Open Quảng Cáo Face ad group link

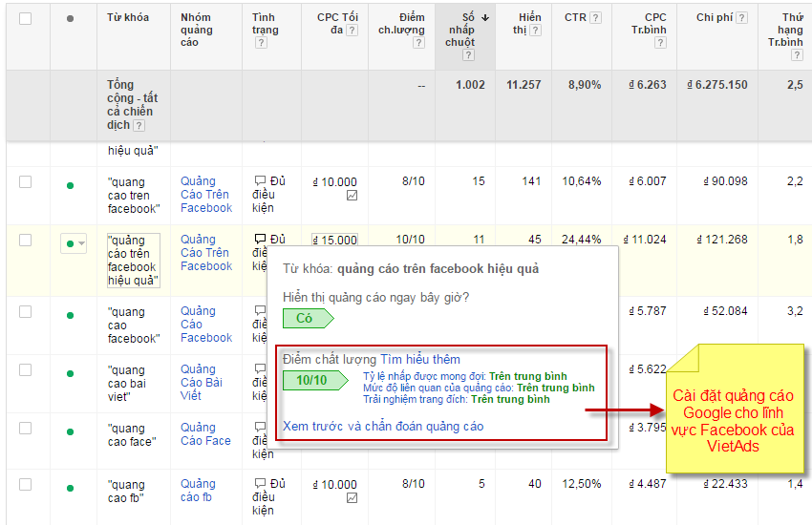point(205,434)
